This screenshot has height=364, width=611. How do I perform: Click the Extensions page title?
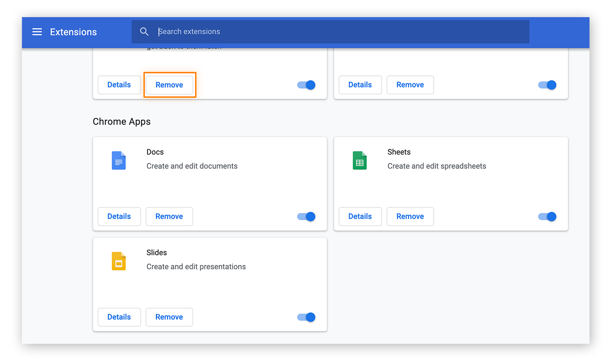[x=73, y=32]
